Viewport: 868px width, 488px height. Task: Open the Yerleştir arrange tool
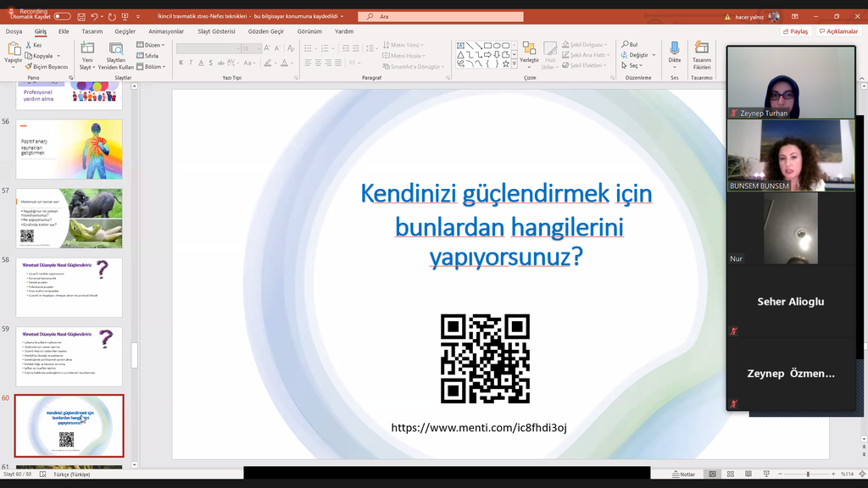[529, 53]
